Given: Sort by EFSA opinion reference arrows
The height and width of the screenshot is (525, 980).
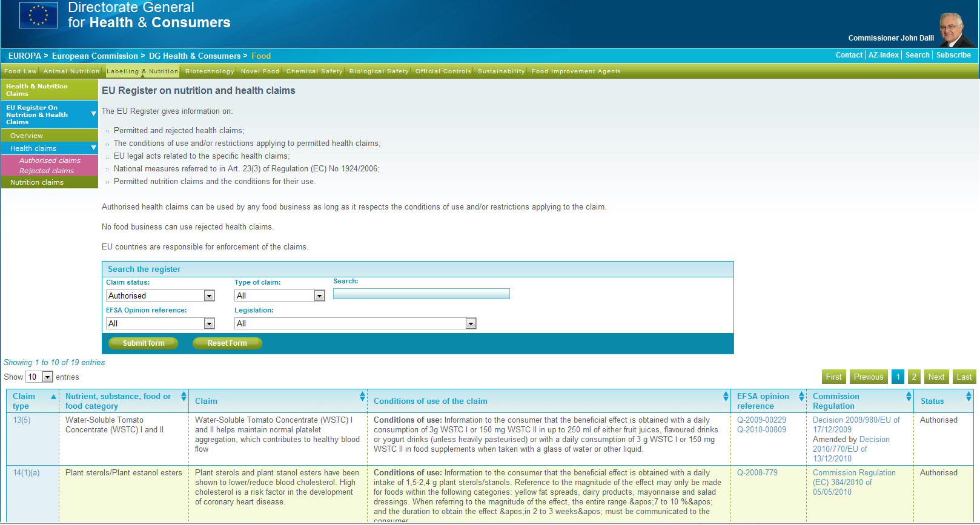Looking at the screenshot, I should tap(801, 397).
